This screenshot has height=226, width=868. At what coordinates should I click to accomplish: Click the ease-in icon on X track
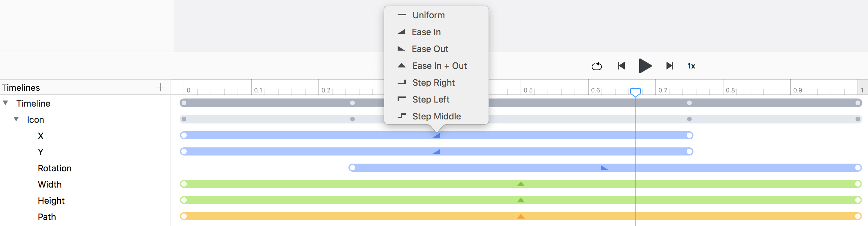437,135
